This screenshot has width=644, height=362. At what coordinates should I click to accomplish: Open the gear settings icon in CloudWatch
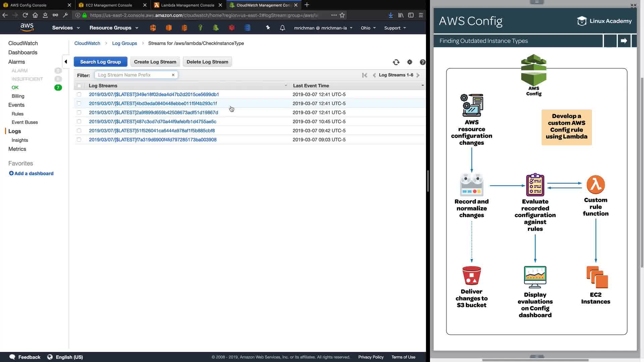(410, 62)
